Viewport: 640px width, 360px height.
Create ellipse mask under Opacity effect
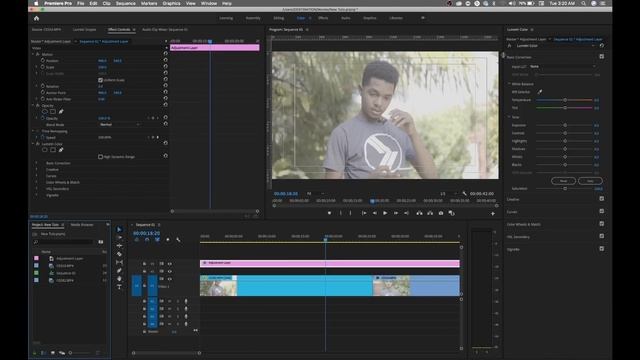[44, 111]
